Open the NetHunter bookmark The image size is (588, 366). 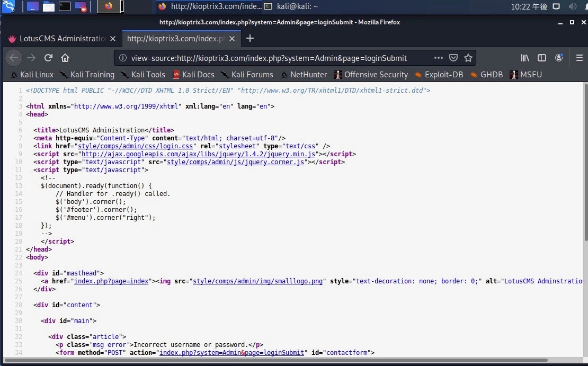(x=304, y=75)
